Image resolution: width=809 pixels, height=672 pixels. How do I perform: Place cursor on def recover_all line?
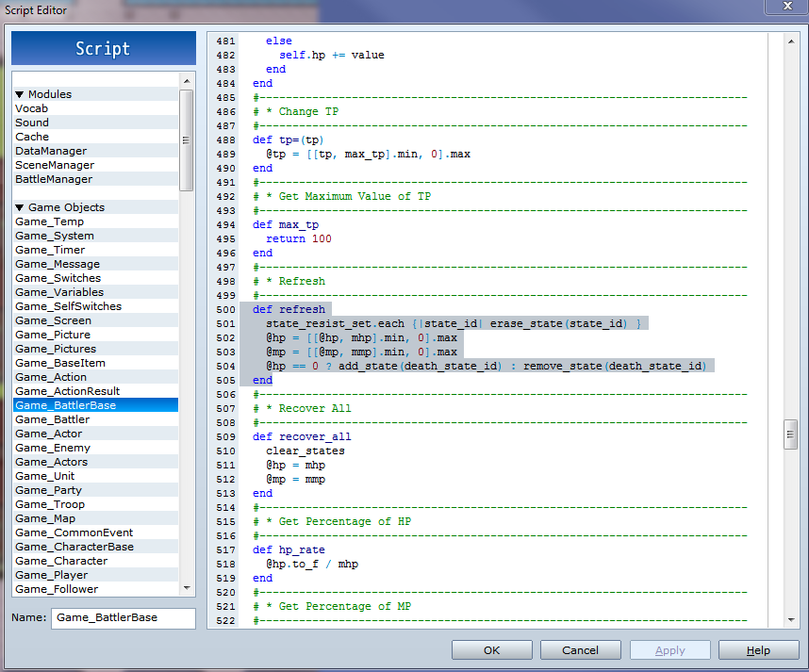click(302, 436)
